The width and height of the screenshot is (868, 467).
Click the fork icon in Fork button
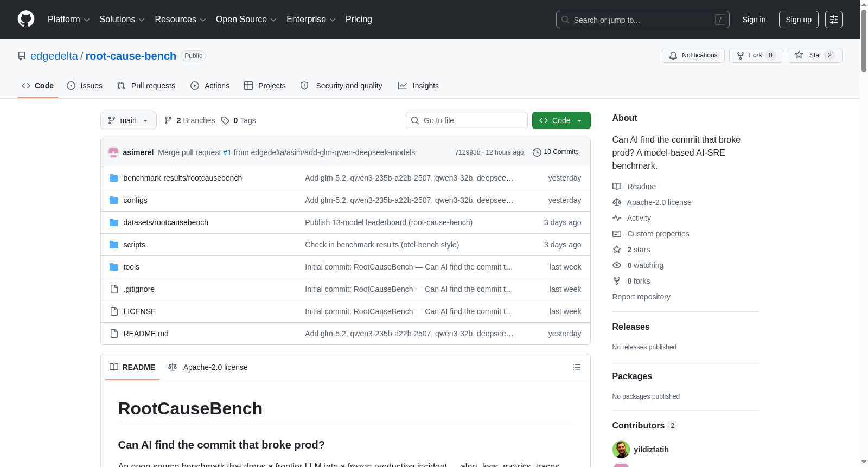tap(741, 56)
